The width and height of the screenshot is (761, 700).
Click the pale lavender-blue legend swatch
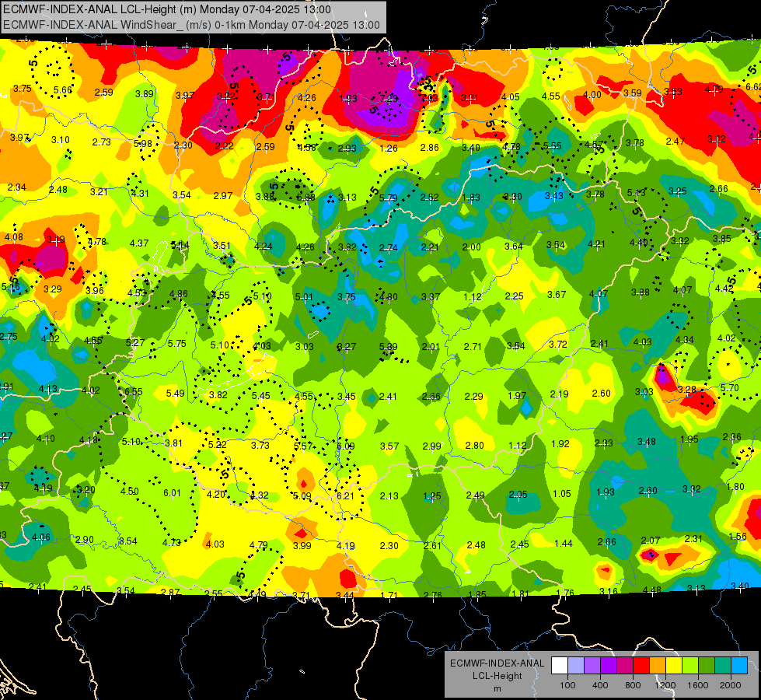click(x=576, y=666)
